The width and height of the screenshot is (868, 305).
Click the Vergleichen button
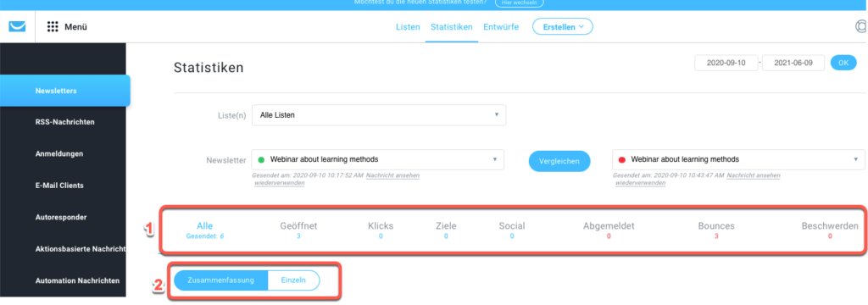559,161
